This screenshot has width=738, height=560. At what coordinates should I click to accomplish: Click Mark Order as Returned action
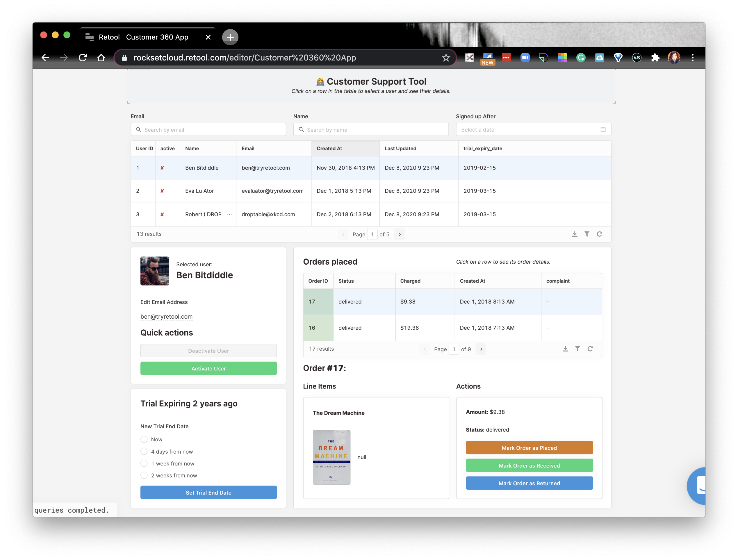(x=529, y=484)
